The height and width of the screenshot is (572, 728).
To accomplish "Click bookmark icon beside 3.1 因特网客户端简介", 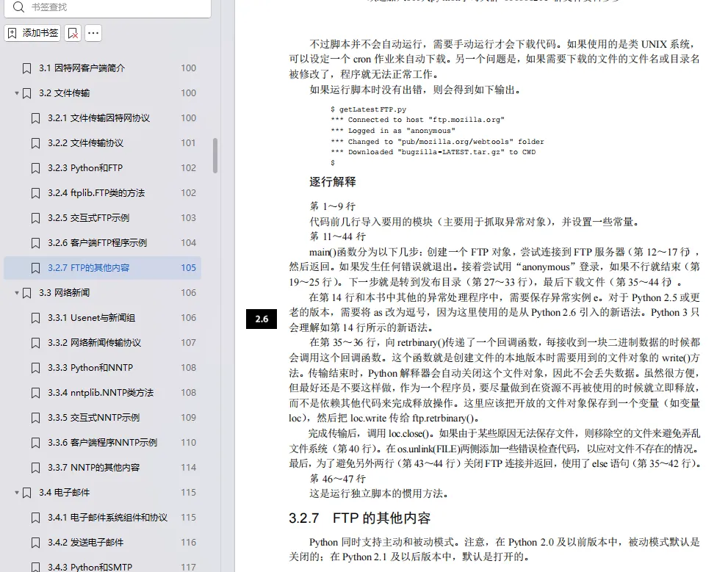I will [27, 69].
